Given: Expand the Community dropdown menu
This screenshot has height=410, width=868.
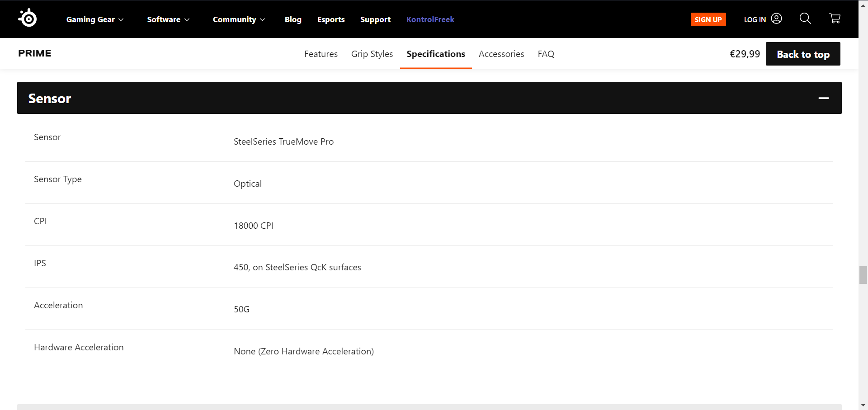Looking at the screenshot, I should tap(239, 19).
